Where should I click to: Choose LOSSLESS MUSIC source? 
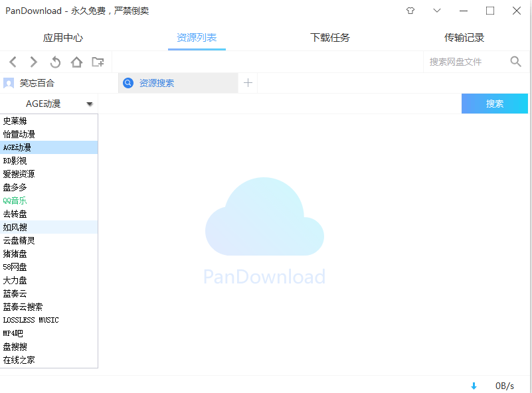pos(49,320)
